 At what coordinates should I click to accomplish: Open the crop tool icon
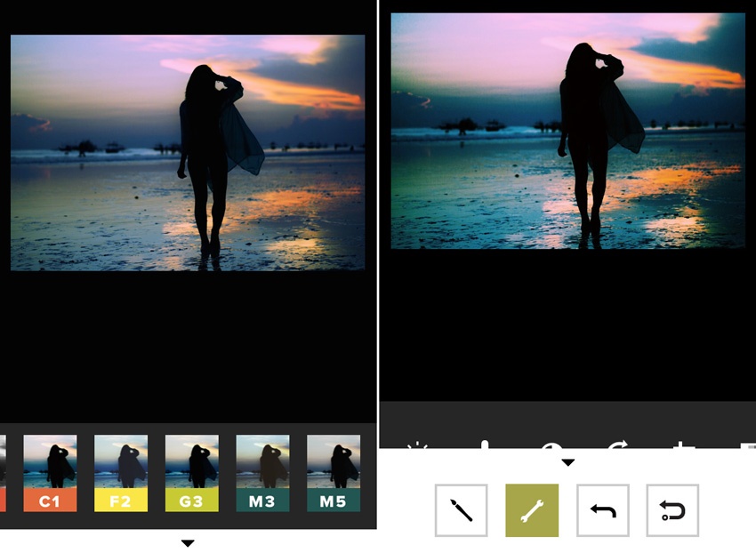[x=682, y=445]
